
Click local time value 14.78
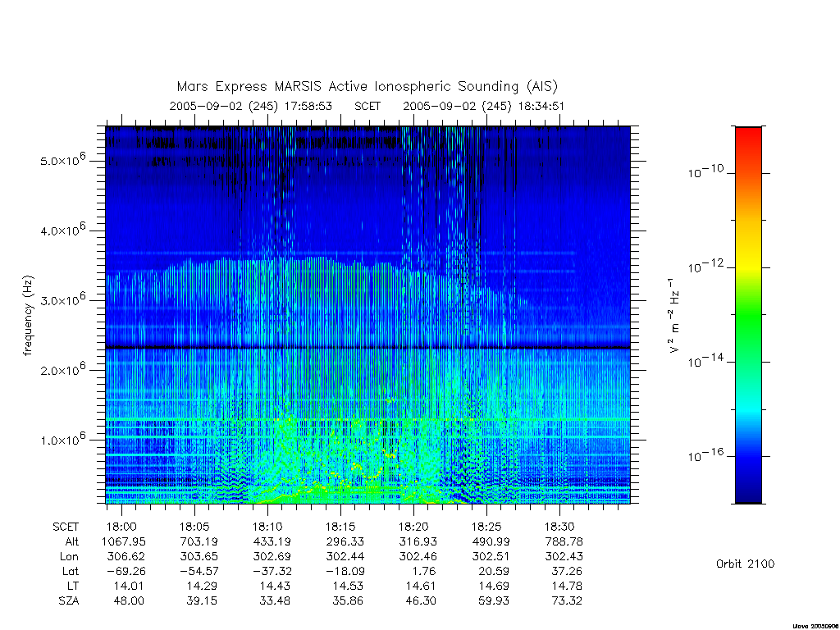(x=567, y=586)
